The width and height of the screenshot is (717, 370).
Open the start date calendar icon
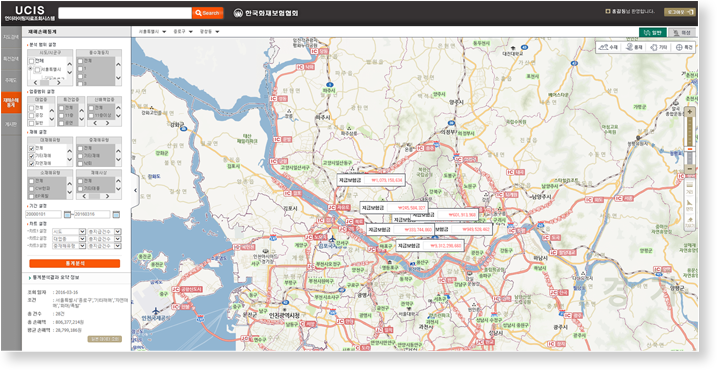(67, 214)
